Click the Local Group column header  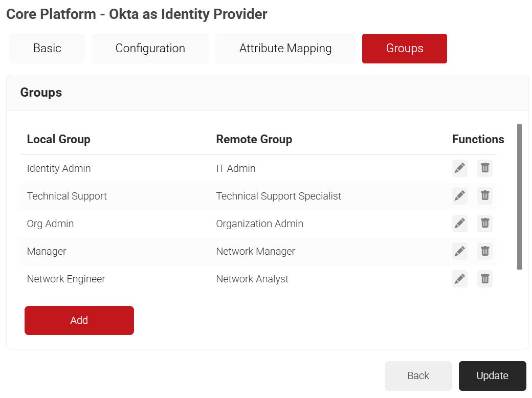point(58,140)
